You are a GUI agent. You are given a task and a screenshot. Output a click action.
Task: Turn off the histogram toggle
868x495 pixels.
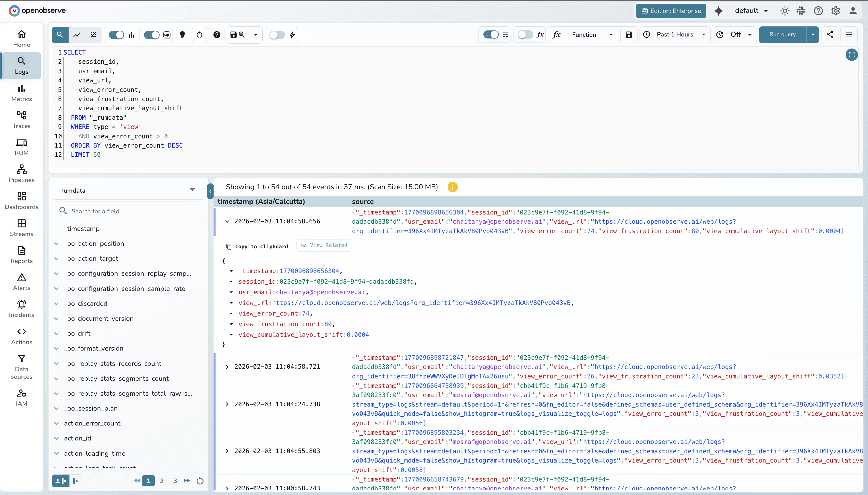click(116, 35)
